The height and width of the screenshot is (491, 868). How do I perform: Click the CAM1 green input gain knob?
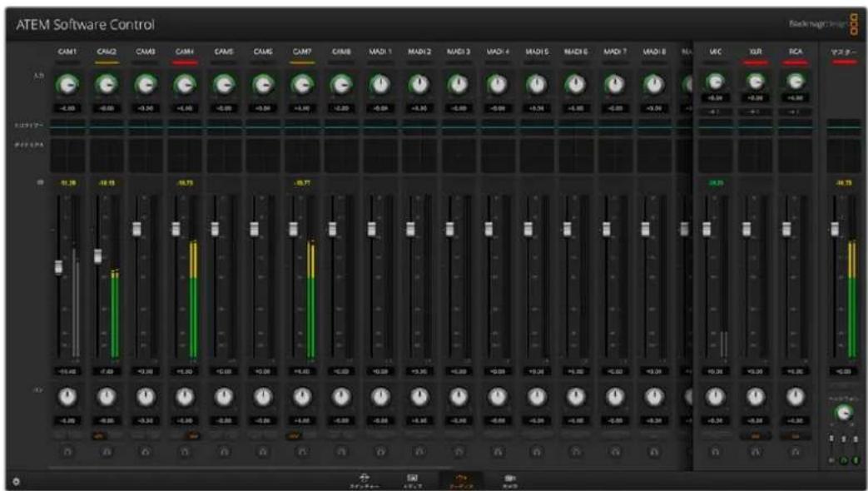pyautogui.click(x=67, y=85)
